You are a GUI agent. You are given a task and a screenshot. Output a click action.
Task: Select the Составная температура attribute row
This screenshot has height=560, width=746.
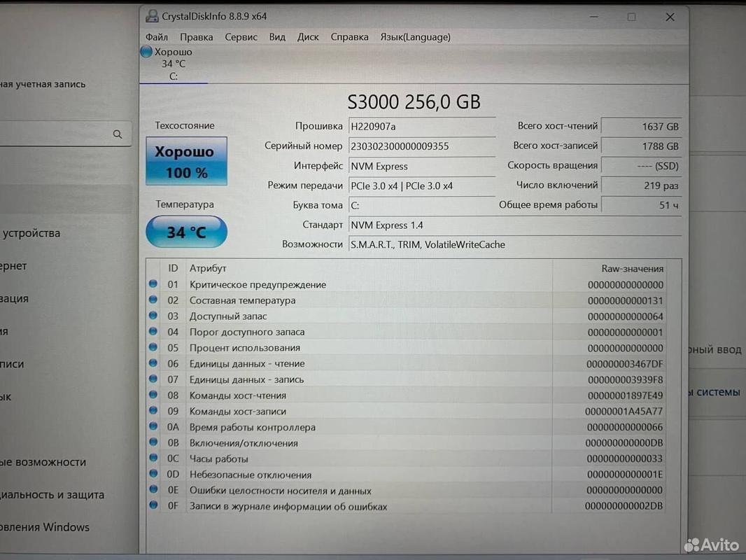click(406, 300)
